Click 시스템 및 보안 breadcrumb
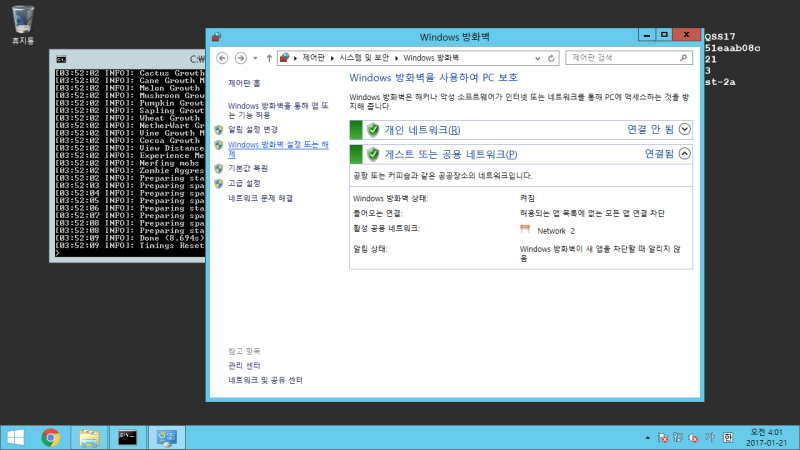The width and height of the screenshot is (800, 450). (x=364, y=58)
